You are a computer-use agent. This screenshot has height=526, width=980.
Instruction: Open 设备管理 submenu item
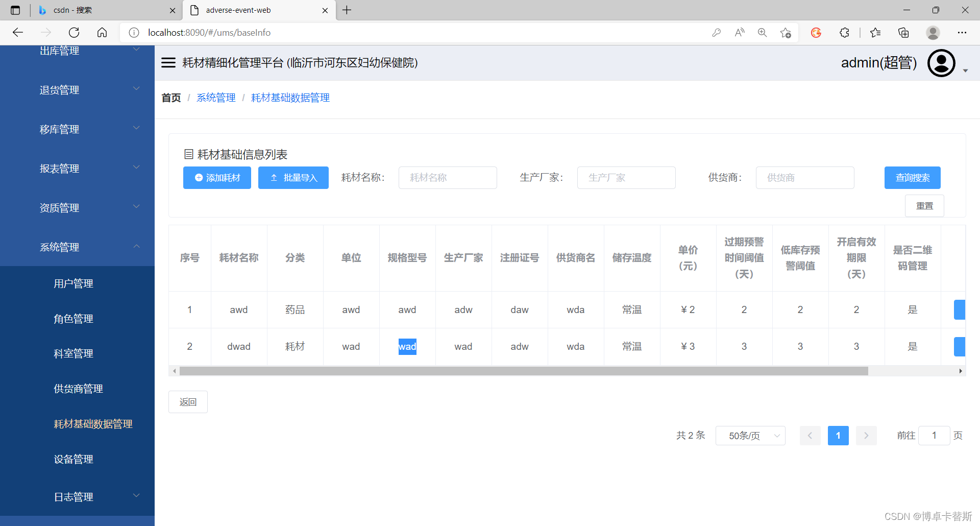73,459
